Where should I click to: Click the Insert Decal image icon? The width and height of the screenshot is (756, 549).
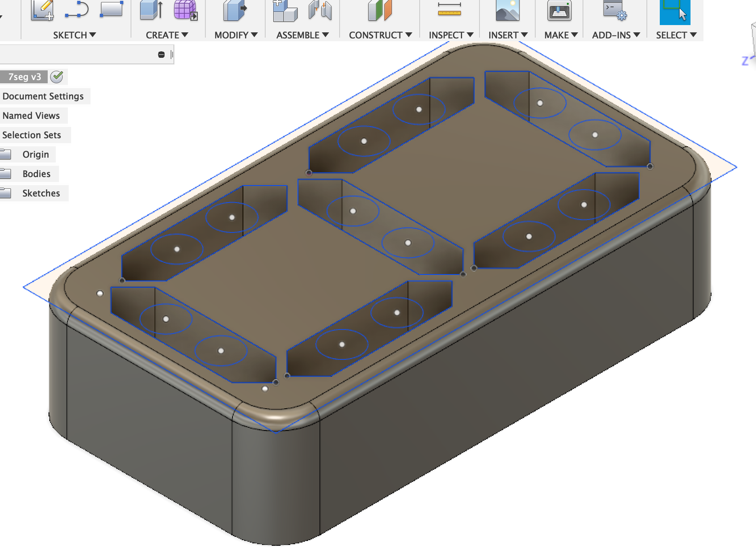(508, 10)
